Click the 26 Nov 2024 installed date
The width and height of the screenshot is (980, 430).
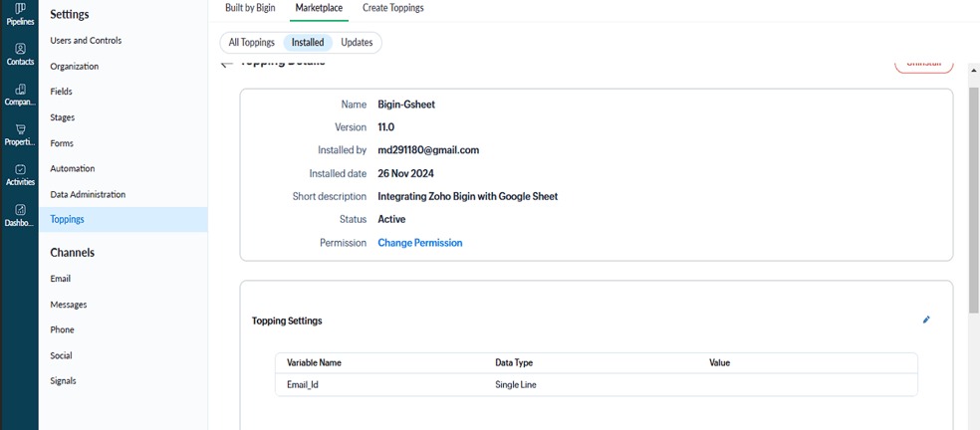(405, 173)
